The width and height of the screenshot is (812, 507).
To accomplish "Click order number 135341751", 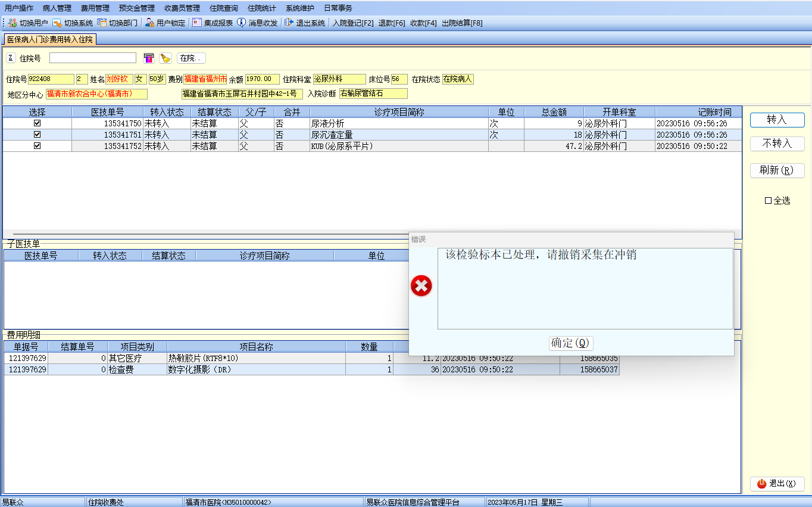I will point(107,135).
